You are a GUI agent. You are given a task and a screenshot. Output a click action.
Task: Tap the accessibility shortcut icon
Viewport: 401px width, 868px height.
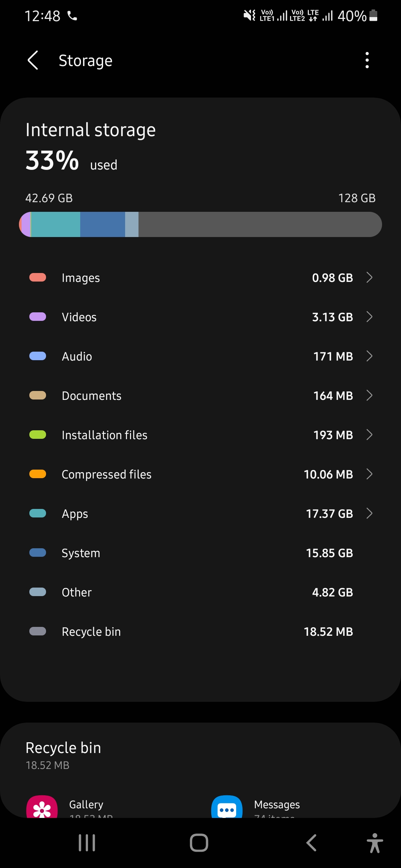tap(375, 843)
